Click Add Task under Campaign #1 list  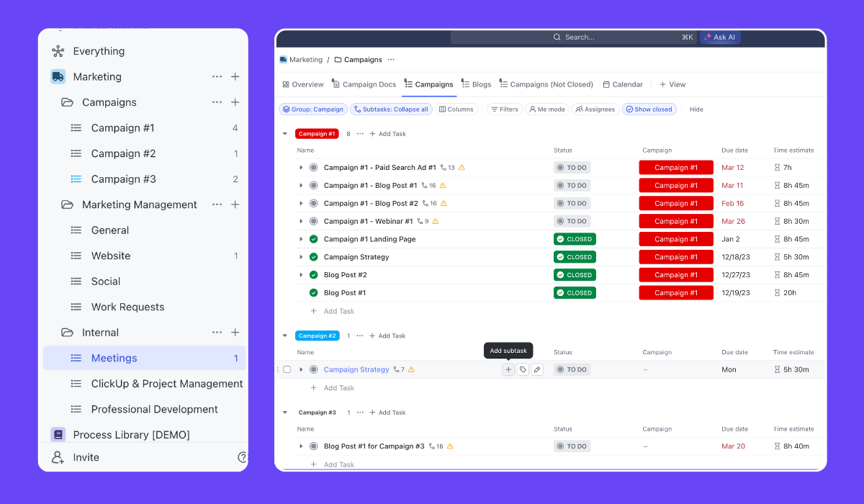(338, 311)
